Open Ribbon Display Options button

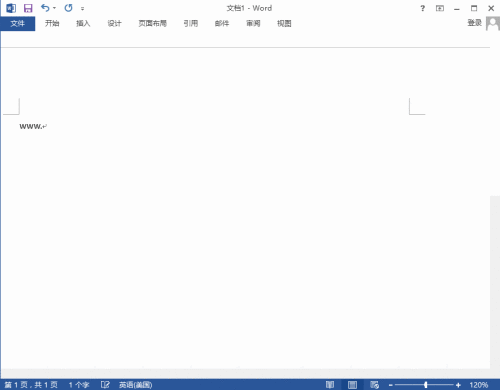(440, 8)
